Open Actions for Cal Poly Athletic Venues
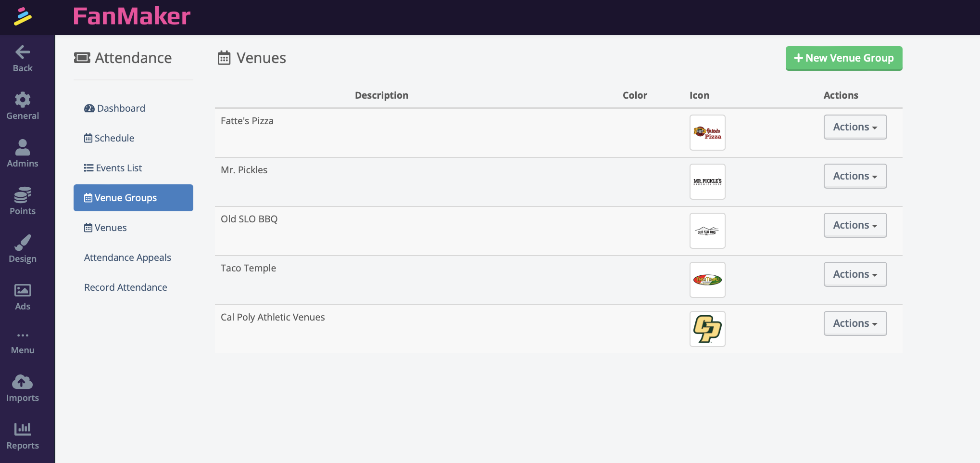This screenshot has width=980, height=463. (854, 323)
